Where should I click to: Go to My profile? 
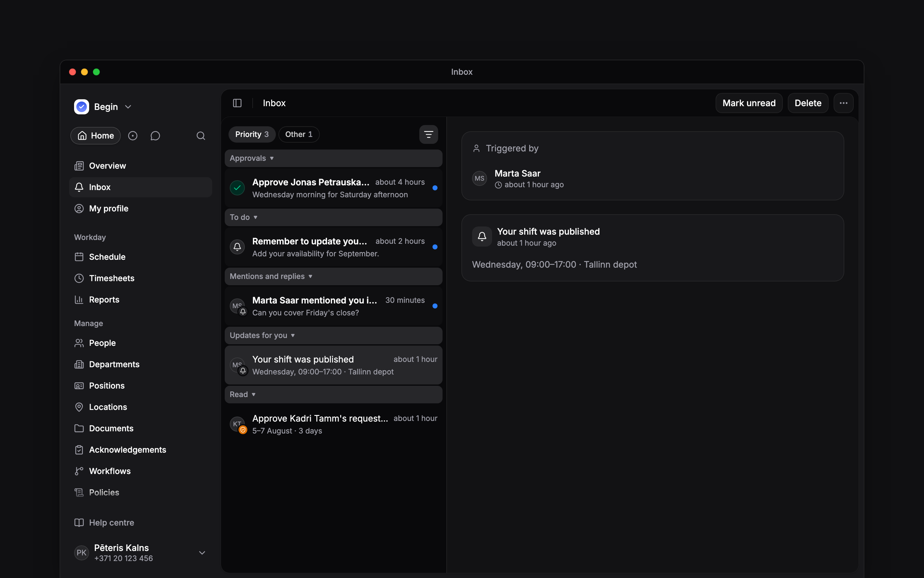140,209
